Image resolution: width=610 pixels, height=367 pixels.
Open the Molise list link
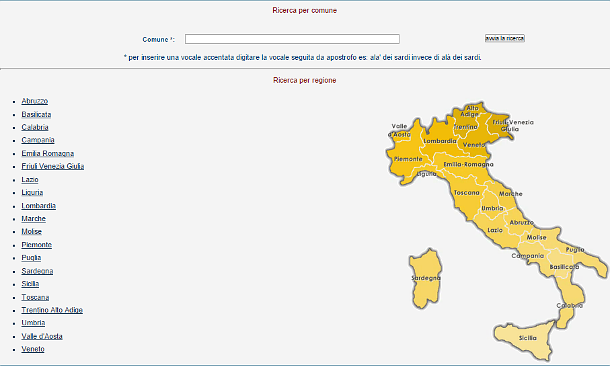tap(32, 232)
